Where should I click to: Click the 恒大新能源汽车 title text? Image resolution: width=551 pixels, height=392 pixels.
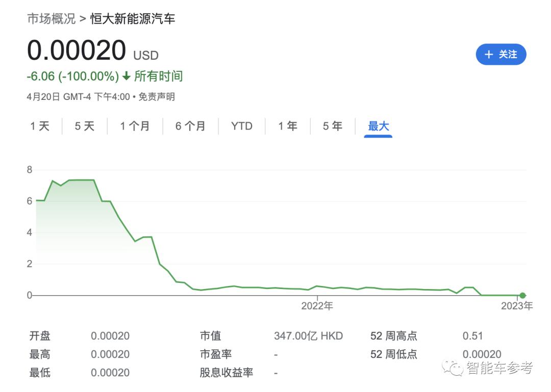[134, 19]
